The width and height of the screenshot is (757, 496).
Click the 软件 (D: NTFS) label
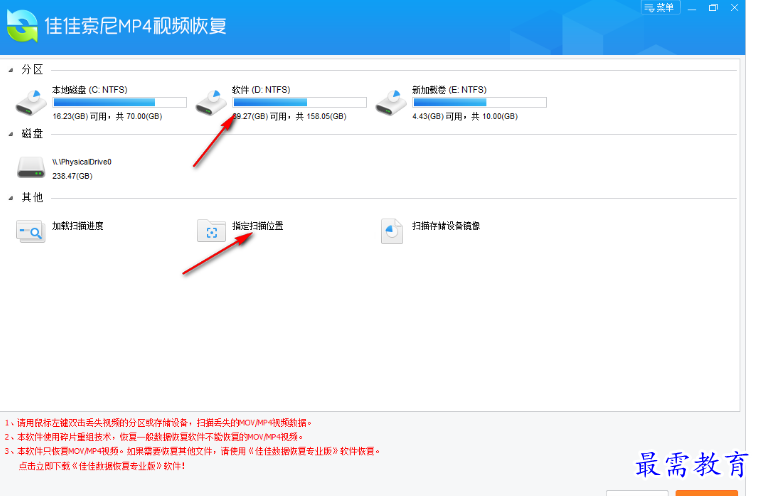261,90
